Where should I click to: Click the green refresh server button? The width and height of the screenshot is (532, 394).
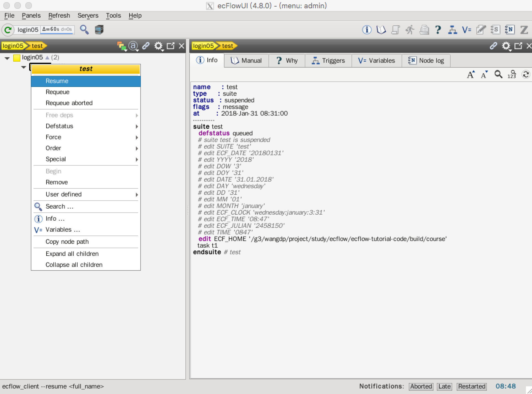coord(8,30)
